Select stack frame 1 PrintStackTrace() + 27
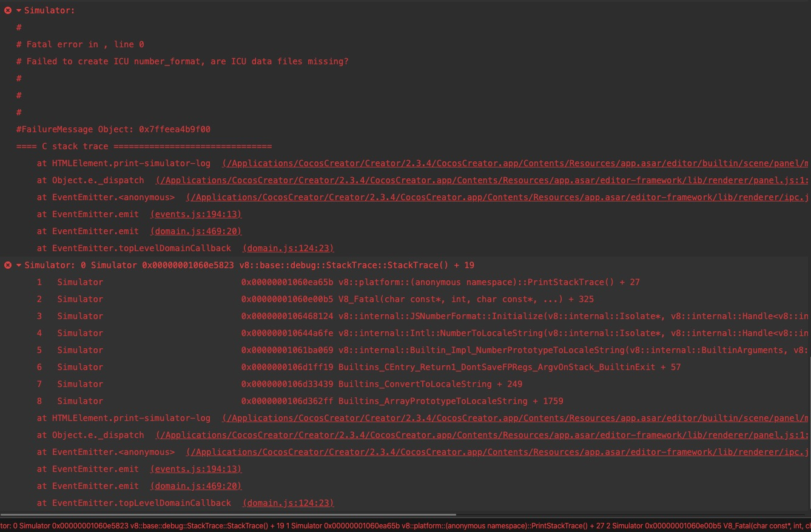The height and width of the screenshot is (532, 811). (338, 282)
